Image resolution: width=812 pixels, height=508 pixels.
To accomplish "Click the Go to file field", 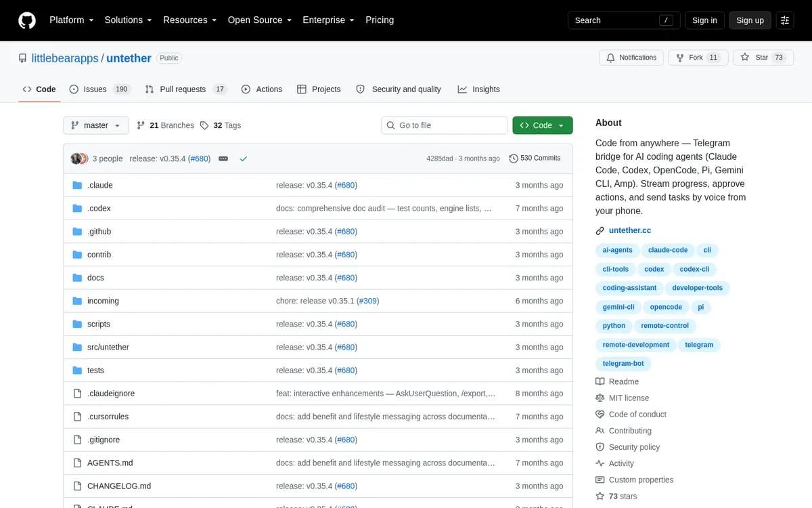I will tap(445, 125).
